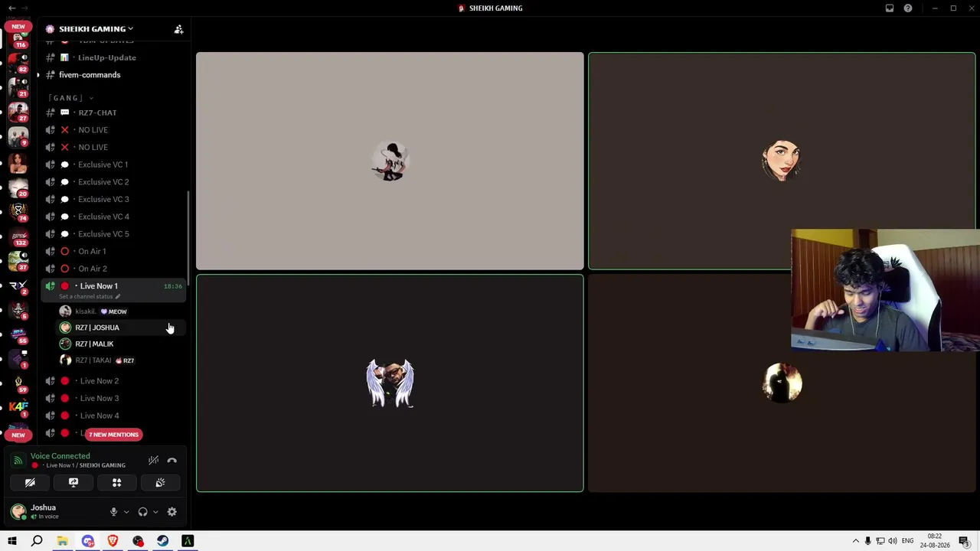Open the server with 116 notifications
The height and width of the screenshot is (551, 980).
point(18,40)
